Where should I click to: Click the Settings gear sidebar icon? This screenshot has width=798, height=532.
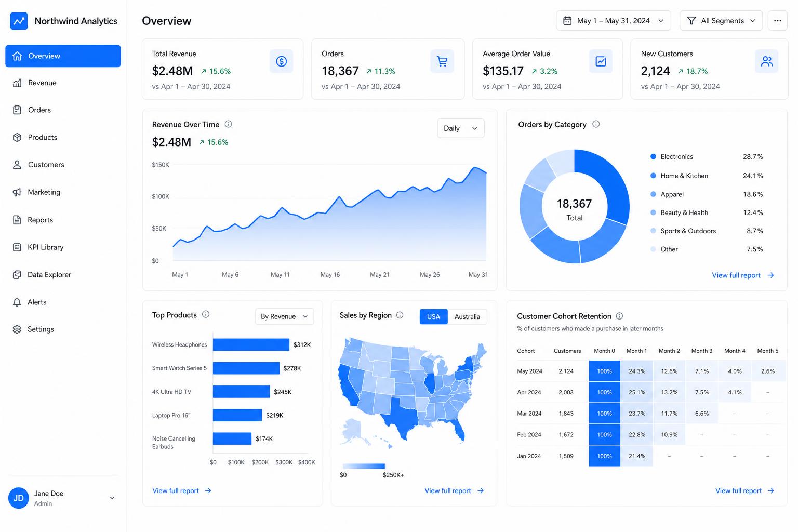click(17, 329)
